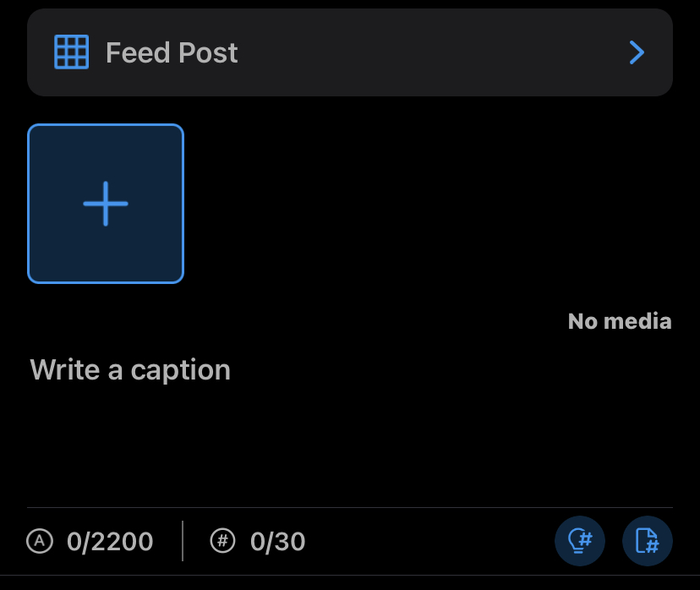Click the Feed Post label text
700x590 pixels.
172,52
